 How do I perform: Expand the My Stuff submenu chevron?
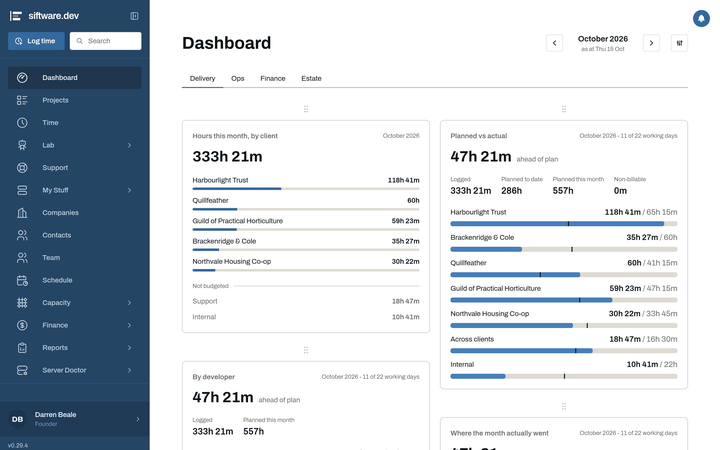point(129,190)
